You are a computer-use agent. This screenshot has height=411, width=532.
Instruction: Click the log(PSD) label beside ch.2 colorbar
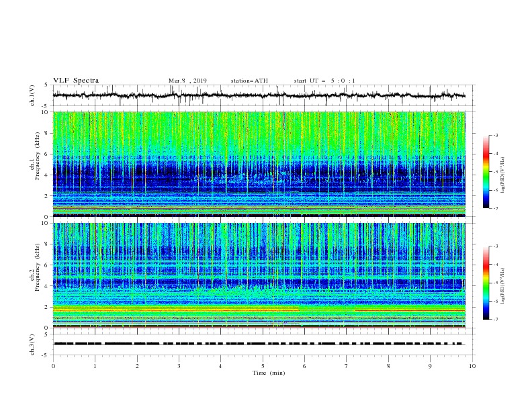[x=502, y=286]
